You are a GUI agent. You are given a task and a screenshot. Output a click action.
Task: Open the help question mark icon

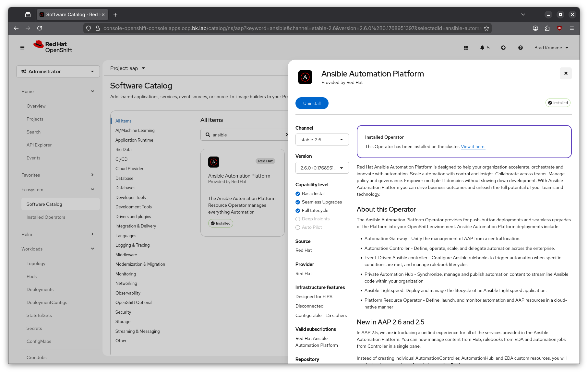[521, 48]
